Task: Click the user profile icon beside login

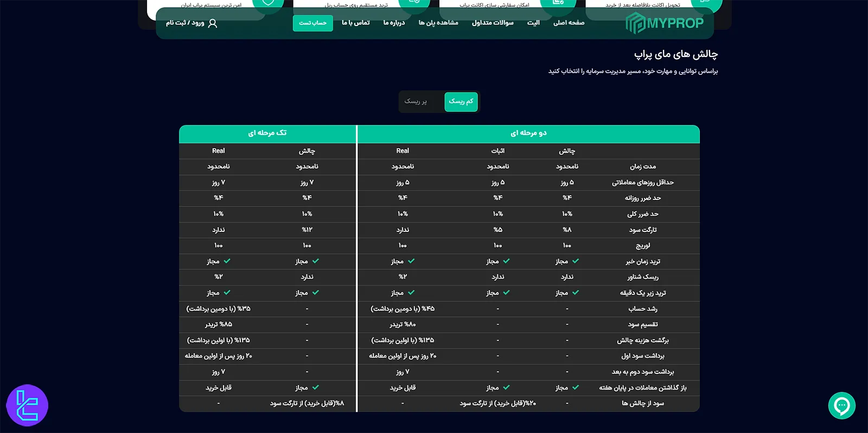Action: point(212,23)
